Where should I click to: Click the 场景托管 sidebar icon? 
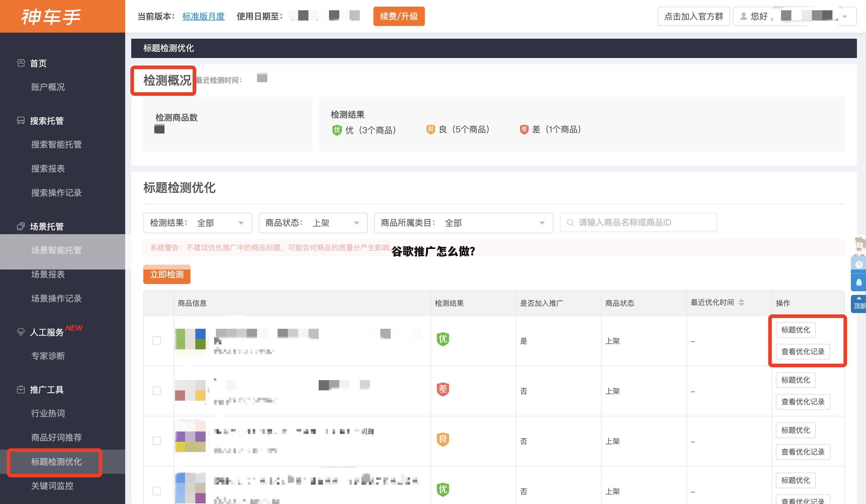(x=21, y=226)
